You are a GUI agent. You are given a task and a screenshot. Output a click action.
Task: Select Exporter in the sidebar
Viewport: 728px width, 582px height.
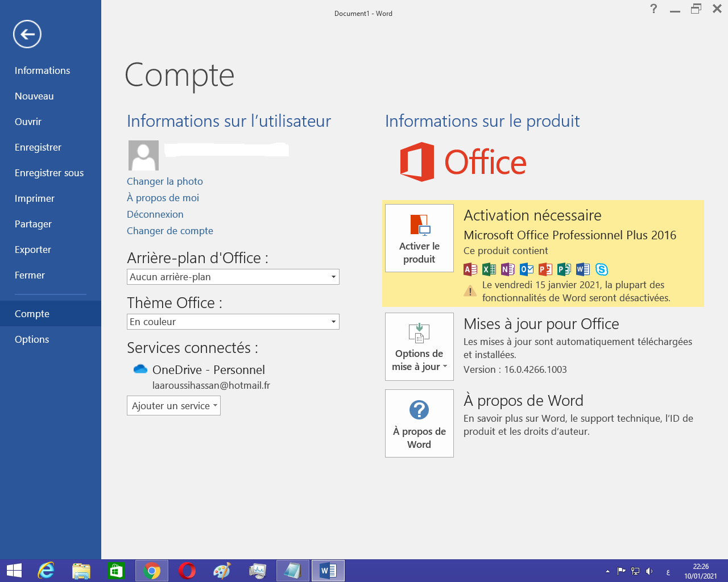point(51,250)
